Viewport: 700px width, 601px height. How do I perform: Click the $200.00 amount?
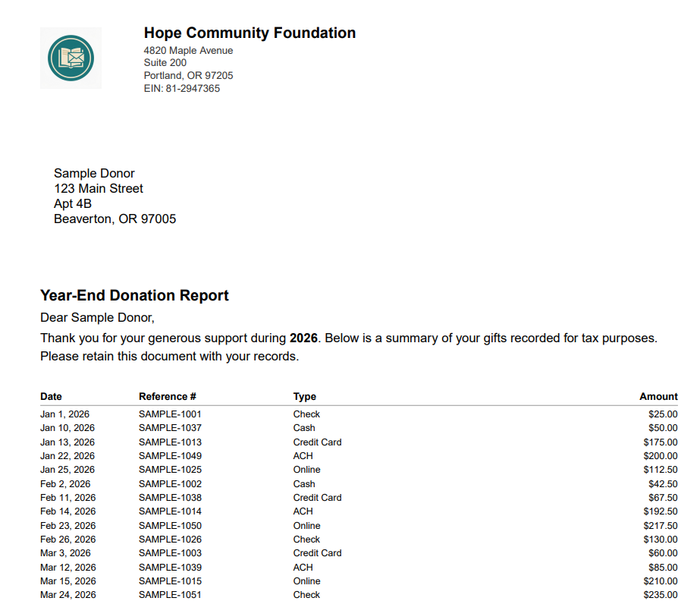coord(661,456)
